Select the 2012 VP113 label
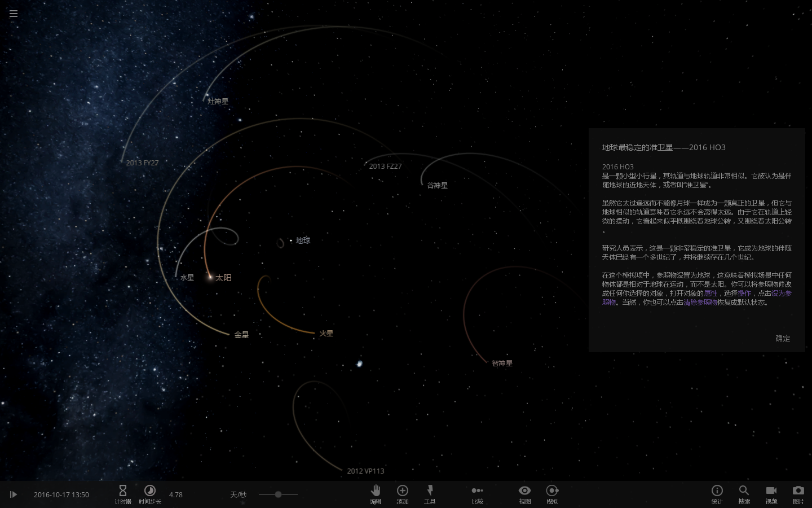Viewport: 812px width, 508px height. point(365,471)
